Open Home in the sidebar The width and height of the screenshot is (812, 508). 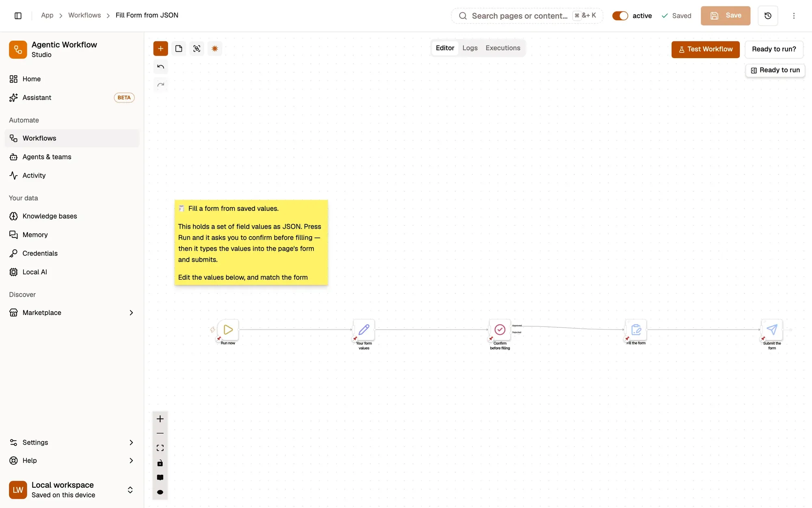click(72, 79)
